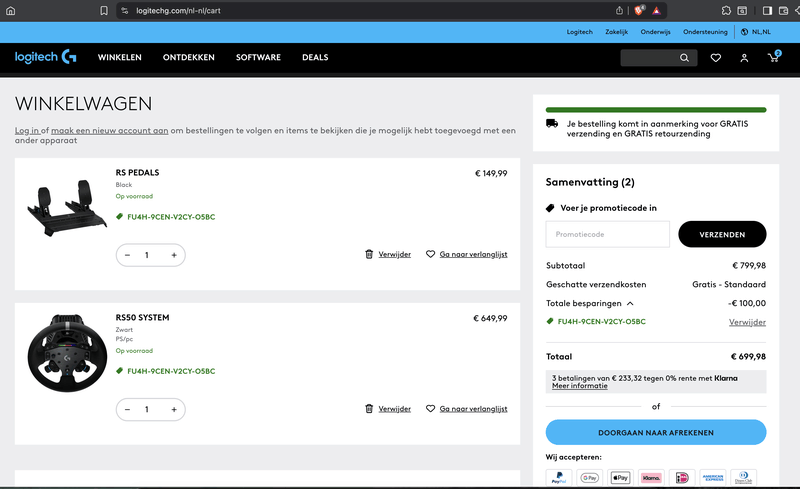Decrease RS Pedals quantity with minus
Image resolution: width=800 pixels, height=489 pixels.
[x=128, y=255]
